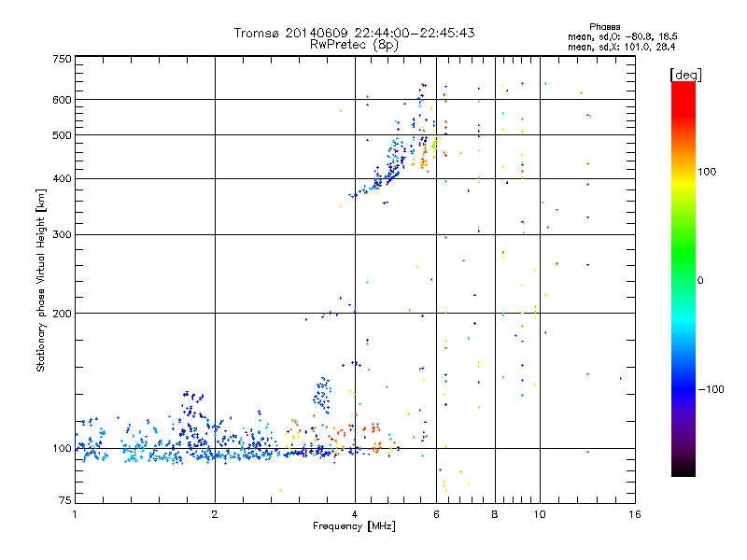Viewport: 747px width, 560px height.
Task: Click the '-100' colorbar tick label
Action: [711, 389]
